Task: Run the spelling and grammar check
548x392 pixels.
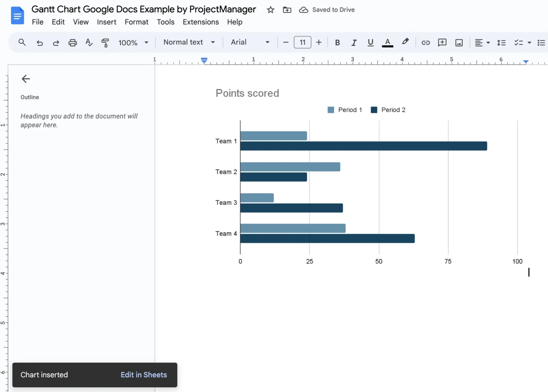Action: [88, 42]
